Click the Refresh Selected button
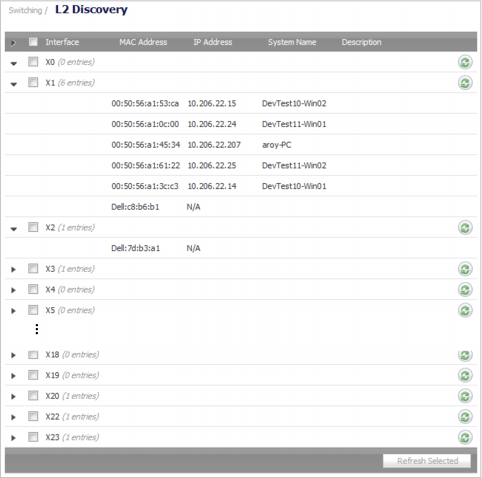The width and height of the screenshot is (482, 478). pos(427,461)
